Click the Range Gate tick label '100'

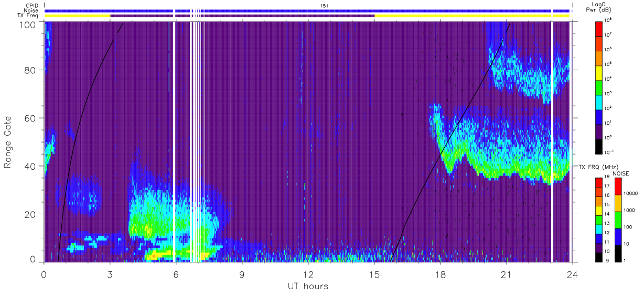27,24
